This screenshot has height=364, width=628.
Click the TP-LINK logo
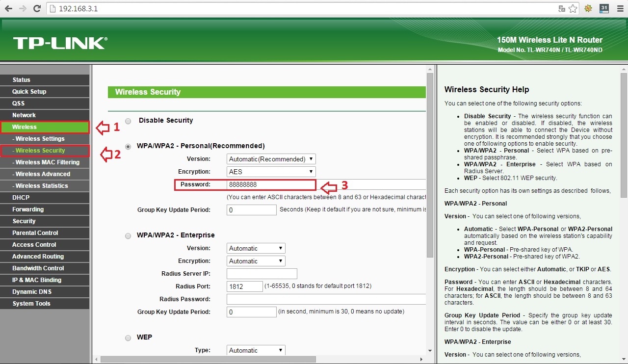pos(59,43)
